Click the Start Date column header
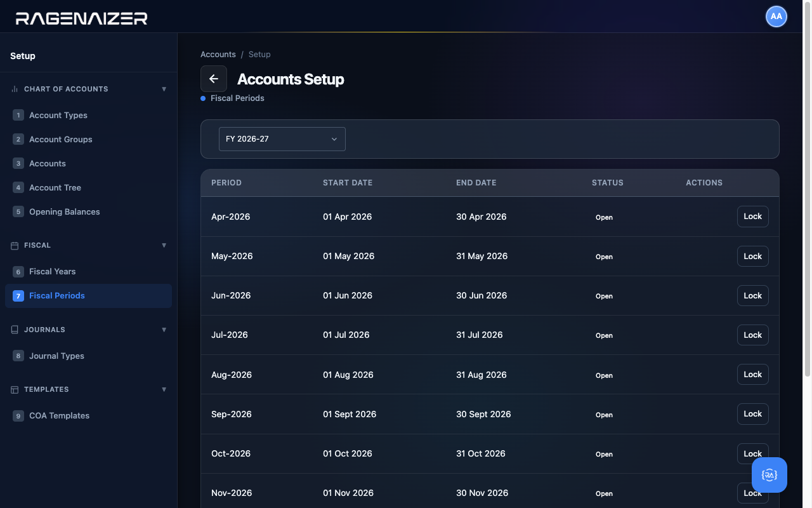The width and height of the screenshot is (812, 508). pyautogui.click(x=348, y=183)
